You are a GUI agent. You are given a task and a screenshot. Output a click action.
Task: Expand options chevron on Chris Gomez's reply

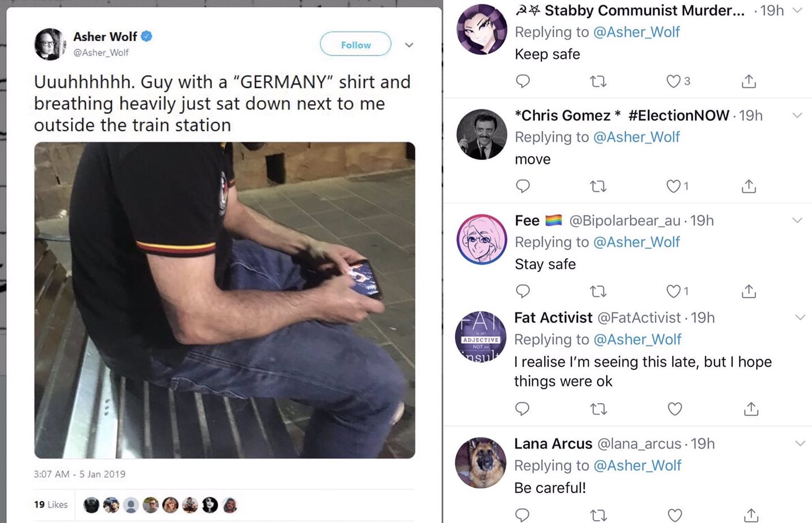click(x=797, y=116)
